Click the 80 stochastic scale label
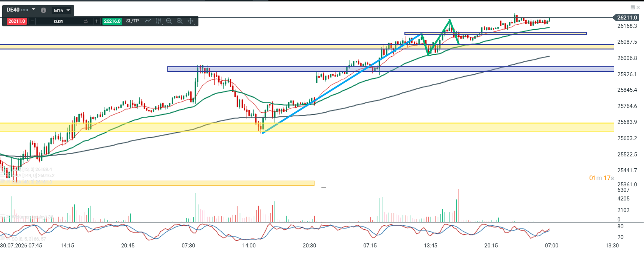This screenshot has height=255, width=644. click(620, 226)
